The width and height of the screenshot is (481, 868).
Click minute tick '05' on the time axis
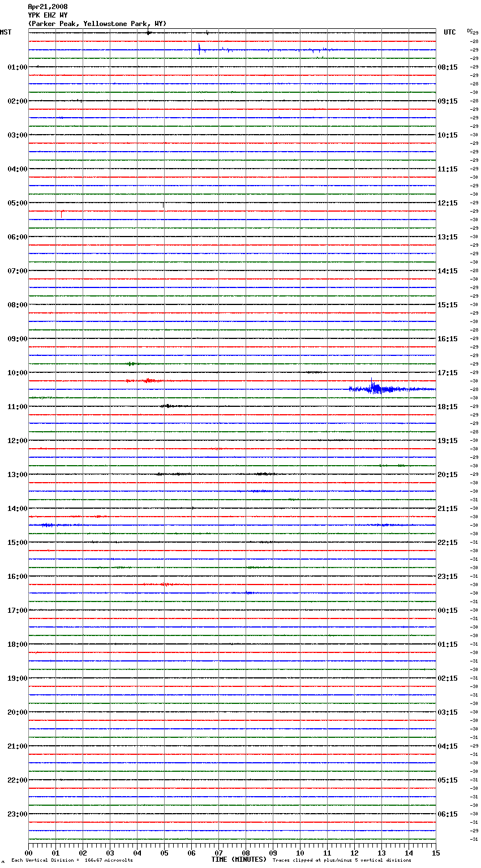pyautogui.click(x=164, y=853)
